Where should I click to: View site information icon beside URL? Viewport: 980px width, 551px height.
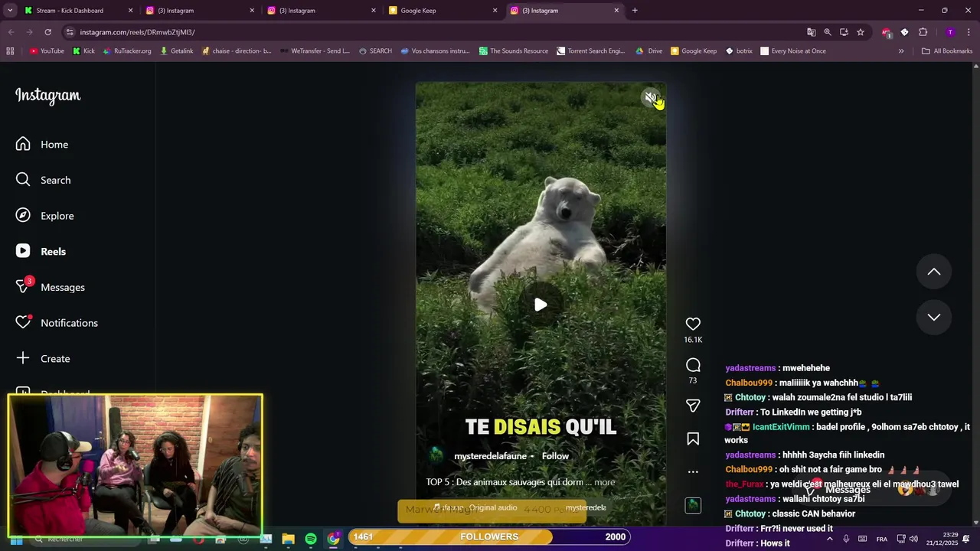[x=70, y=32]
